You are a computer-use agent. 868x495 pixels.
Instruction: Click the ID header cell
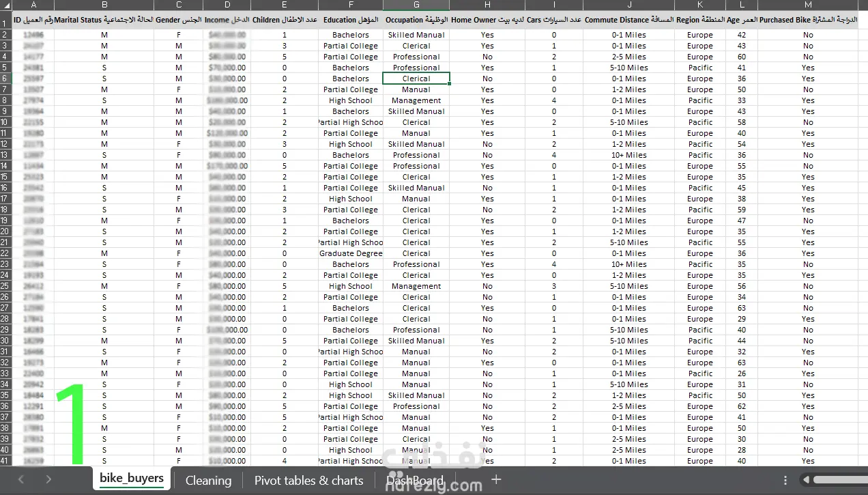(x=33, y=20)
